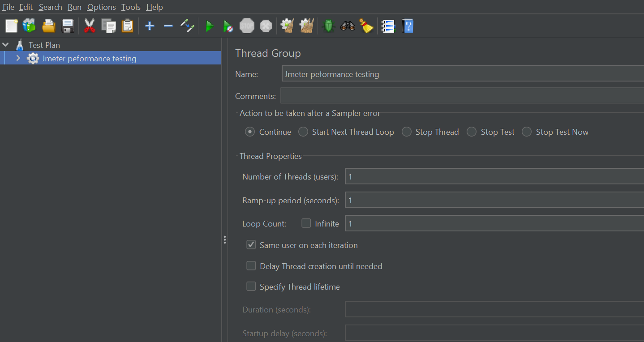The image size is (644, 342).
Task: Click the Clear All broom icon
Action: point(366,26)
